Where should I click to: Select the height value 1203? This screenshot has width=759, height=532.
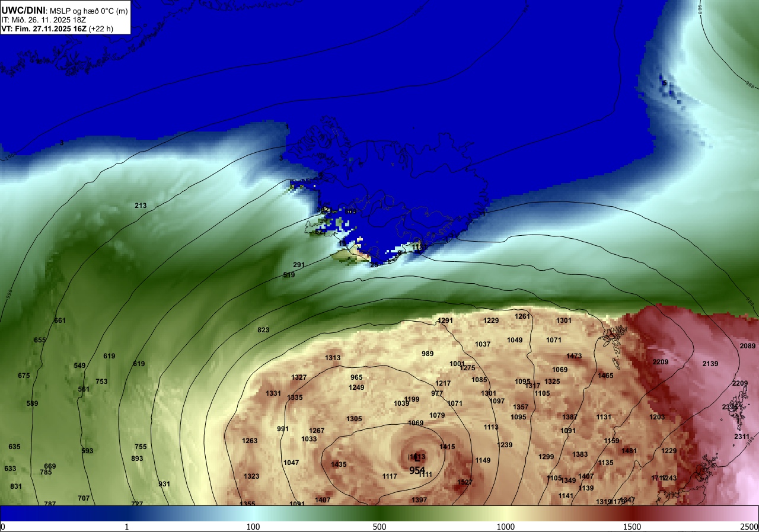click(x=657, y=417)
